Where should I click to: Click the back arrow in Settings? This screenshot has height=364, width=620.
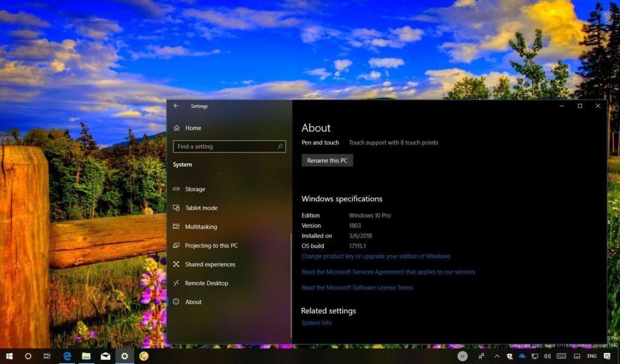click(176, 106)
